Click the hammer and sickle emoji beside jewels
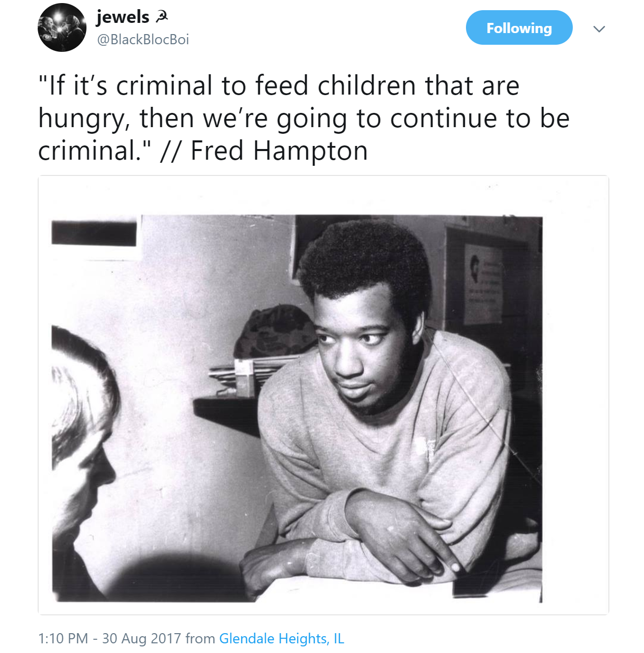The width and height of the screenshot is (644, 653). (x=161, y=17)
